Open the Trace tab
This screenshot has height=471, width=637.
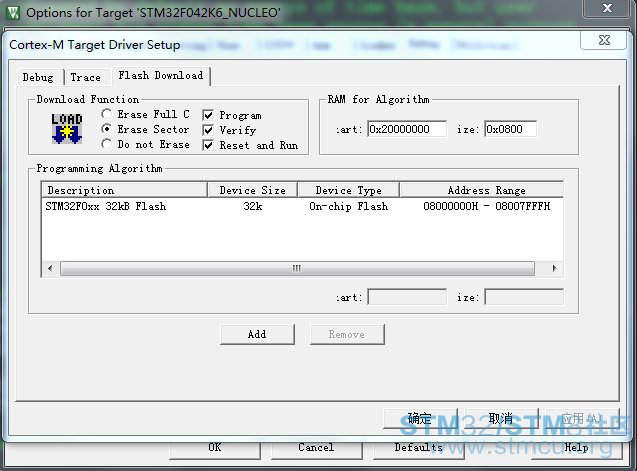[x=87, y=77]
